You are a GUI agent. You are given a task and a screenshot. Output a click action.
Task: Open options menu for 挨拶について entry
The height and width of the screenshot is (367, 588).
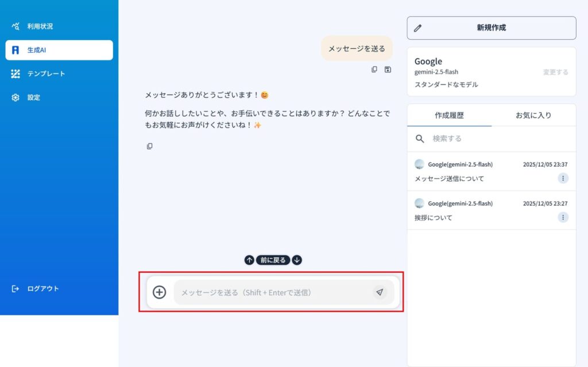click(x=563, y=217)
